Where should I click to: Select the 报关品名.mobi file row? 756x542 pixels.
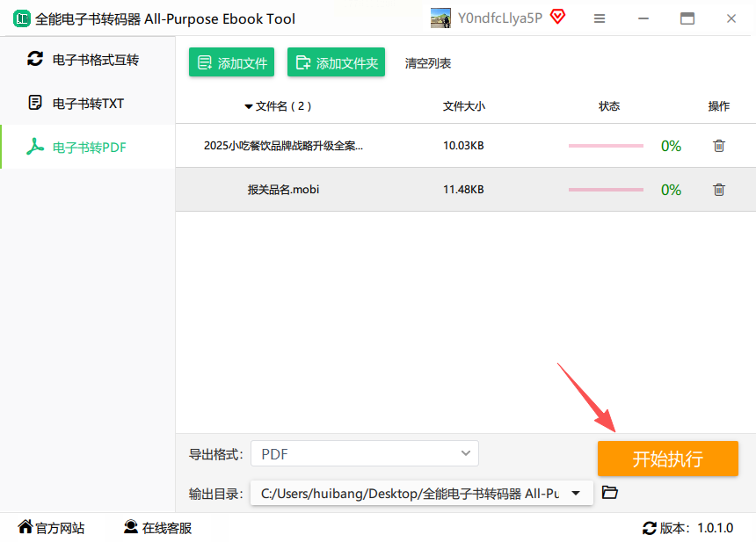[466, 190]
